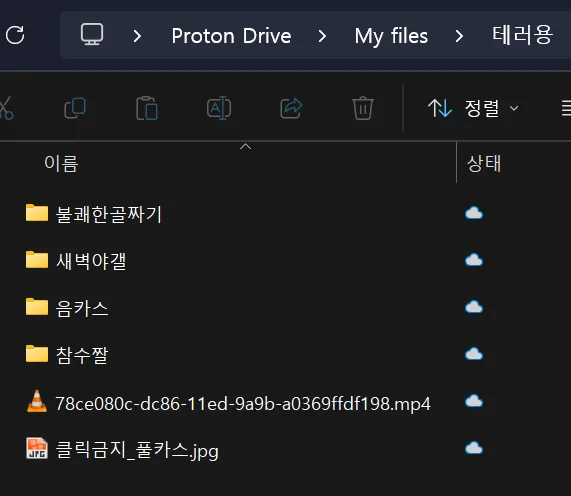Go to Proton Drive in the breadcrumb
The height and width of the screenshot is (496, 571).
coord(231,36)
